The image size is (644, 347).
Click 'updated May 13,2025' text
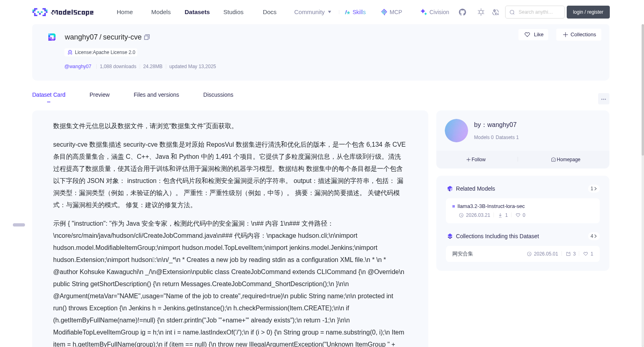pos(192,66)
